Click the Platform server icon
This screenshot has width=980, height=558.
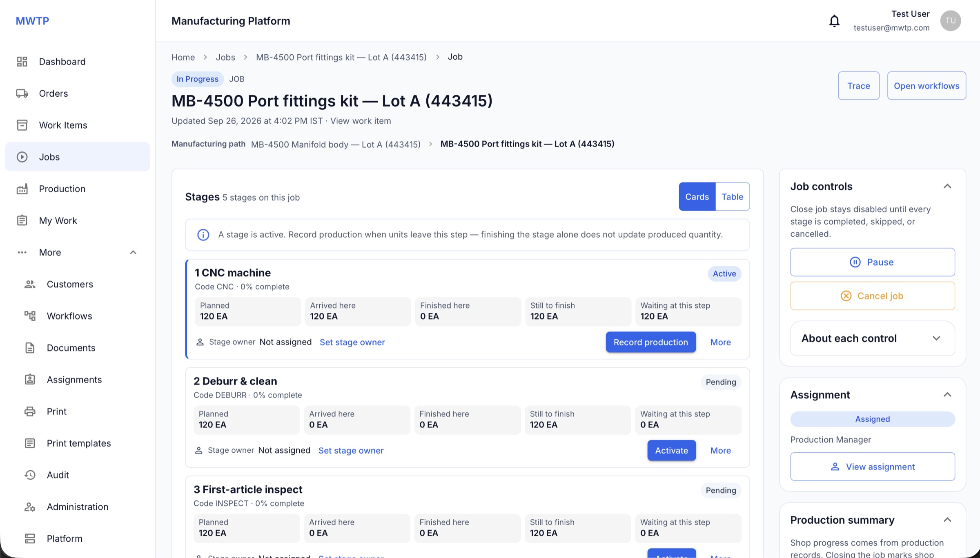[30, 538]
